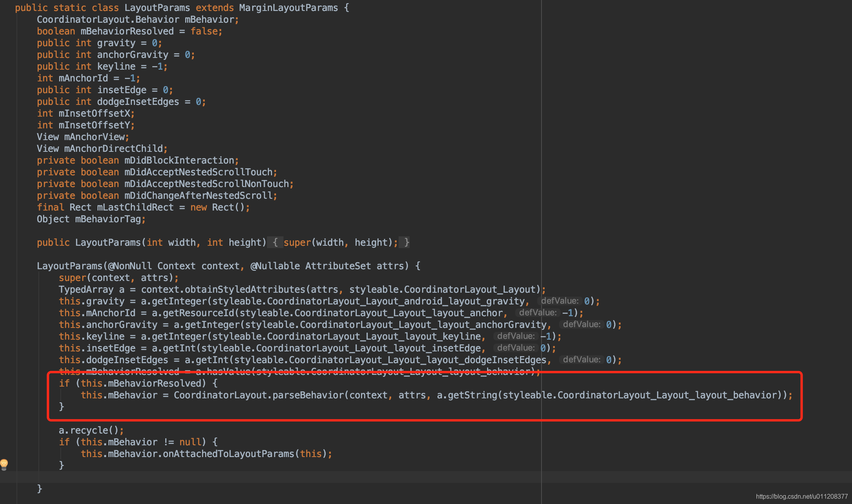The height and width of the screenshot is (504, 852).
Task: Click 'CoordinatorLayout_Layout_android_layout_gravity' identifier
Action: click(396, 301)
